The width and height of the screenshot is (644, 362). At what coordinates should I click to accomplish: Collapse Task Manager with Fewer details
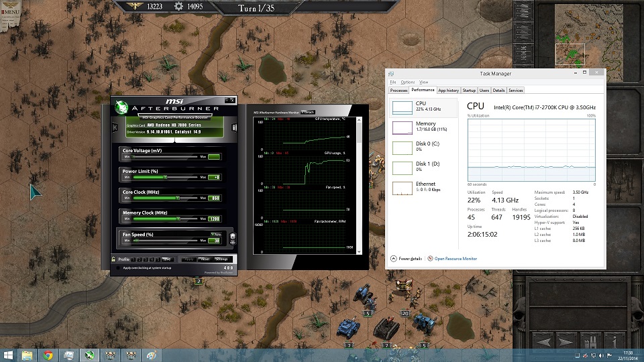click(x=406, y=259)
